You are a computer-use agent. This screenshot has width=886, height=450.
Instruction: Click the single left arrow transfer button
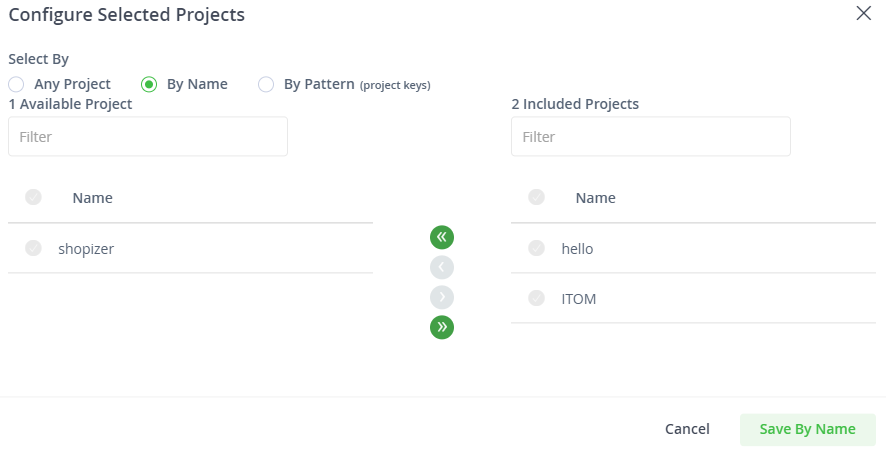[442, 267]
